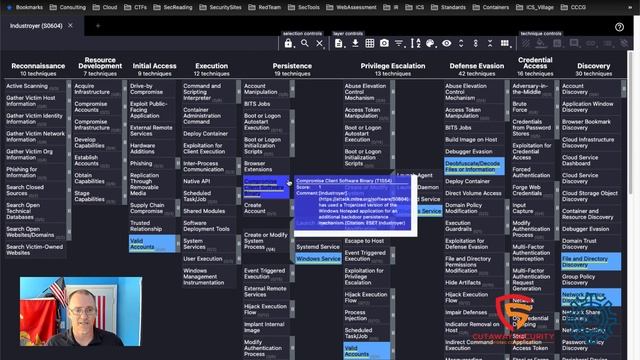Deselect all techniques with the X icon
The image size is (640, 360).
pos(320,43)
